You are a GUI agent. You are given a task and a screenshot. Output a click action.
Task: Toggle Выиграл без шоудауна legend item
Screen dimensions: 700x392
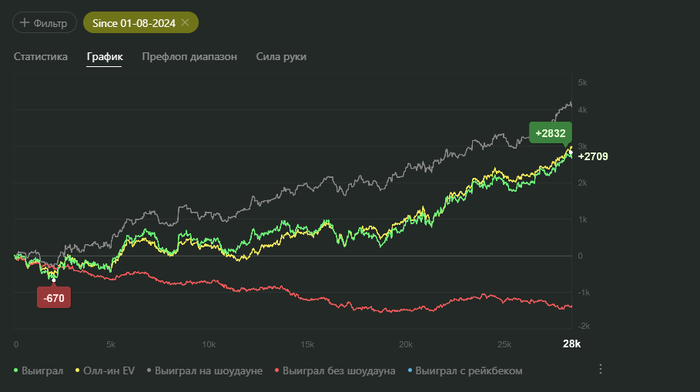[x=335, y=371]
